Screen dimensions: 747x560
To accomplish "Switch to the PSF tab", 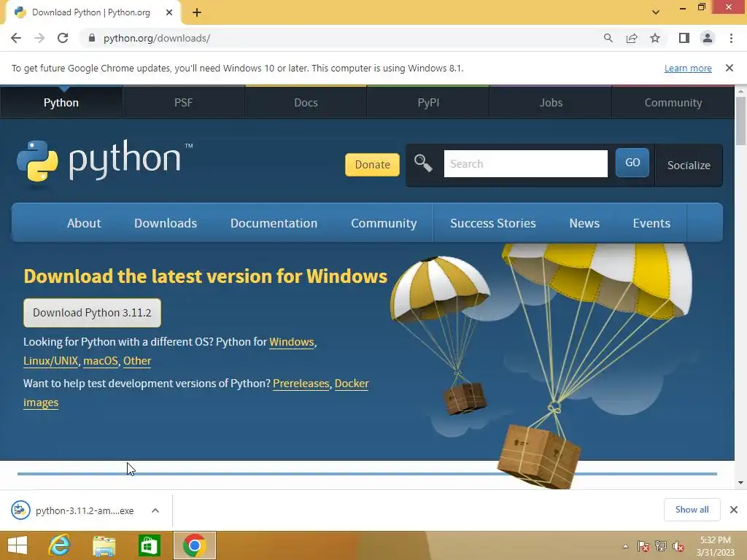I will (x=183, y=103).
